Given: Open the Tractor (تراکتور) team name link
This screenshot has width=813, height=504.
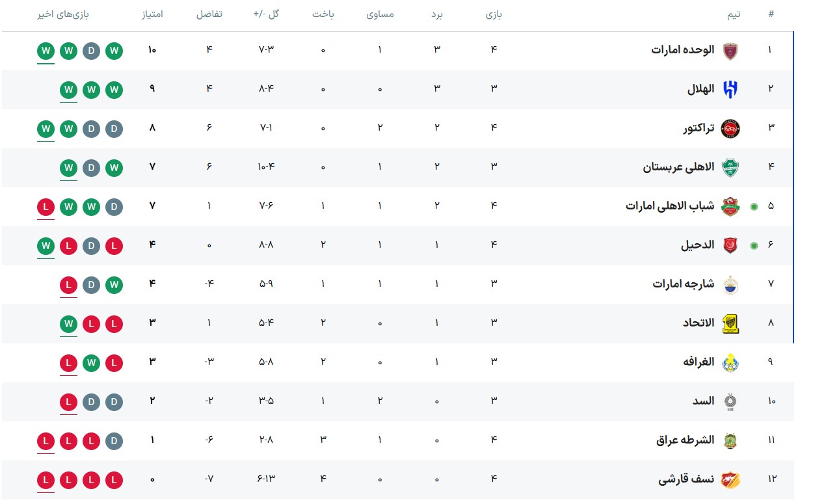Looking at the screenshot, I should click(699, 128).
